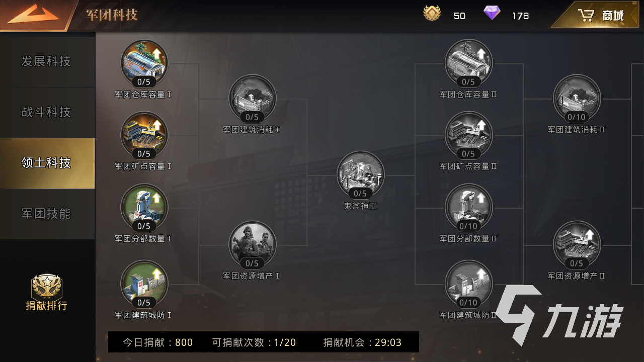Select the 军团建筑消耗 I tech icon
Image resolution: width=644 pixels, height=362 pixels.
252,99
